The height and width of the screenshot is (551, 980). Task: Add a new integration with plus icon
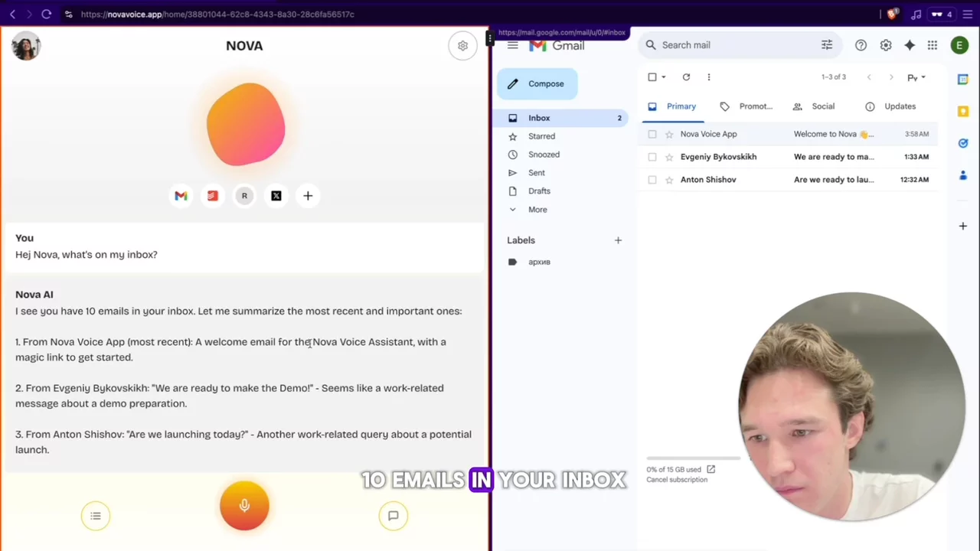[x=308, y=196]
